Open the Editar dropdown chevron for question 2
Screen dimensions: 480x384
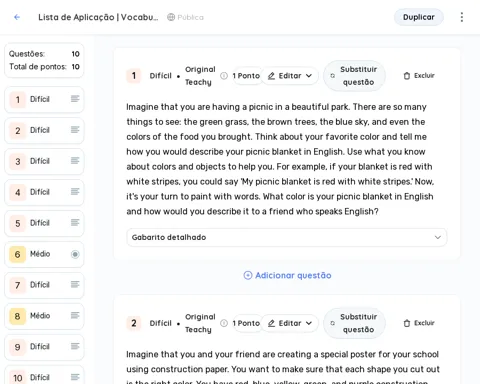(x=309, y=323)
